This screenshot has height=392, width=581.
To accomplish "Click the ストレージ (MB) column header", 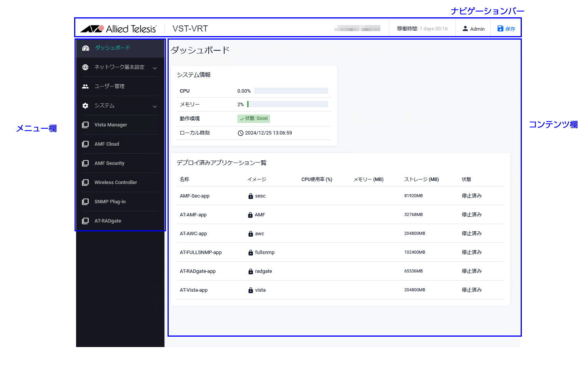I will coord(422,179).
